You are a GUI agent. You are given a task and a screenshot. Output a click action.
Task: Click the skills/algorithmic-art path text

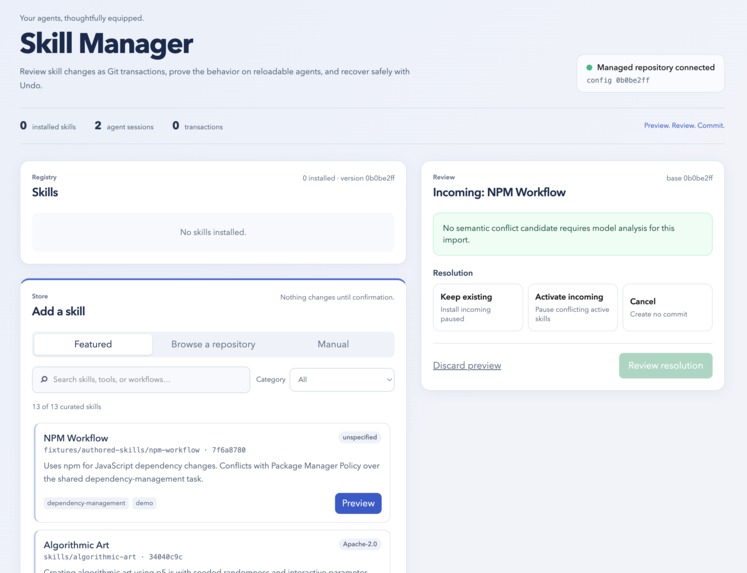click(90, 557)
